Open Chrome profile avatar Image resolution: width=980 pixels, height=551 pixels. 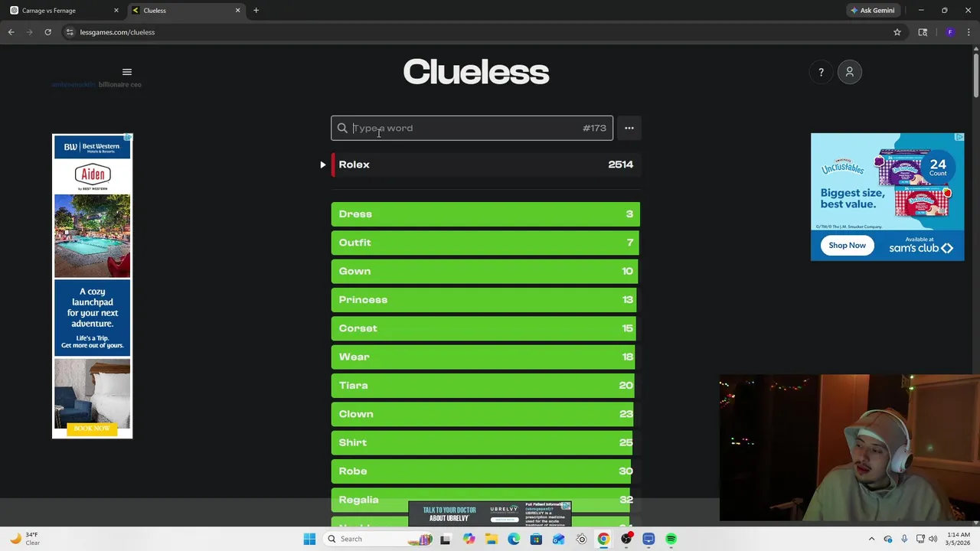(x=950, y=32)
